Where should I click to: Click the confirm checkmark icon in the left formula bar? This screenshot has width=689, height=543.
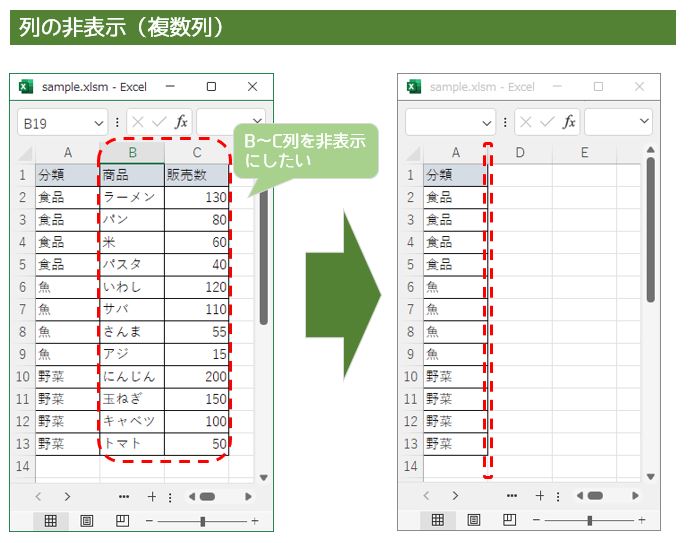tap(159, 122)
